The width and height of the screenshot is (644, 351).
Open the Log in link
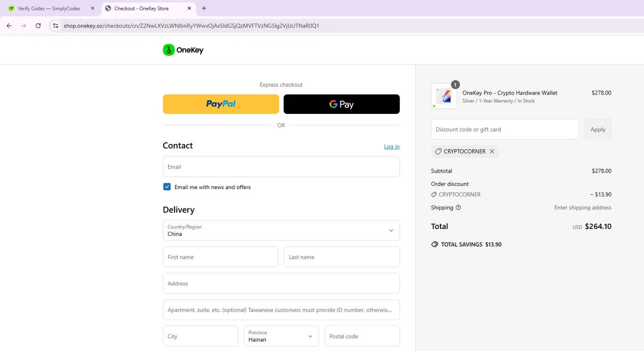point(392,147)
